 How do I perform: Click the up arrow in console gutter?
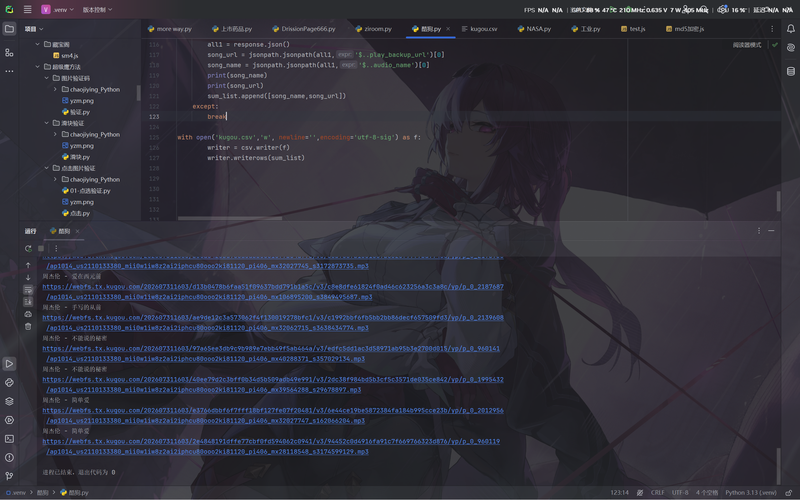tap(28, 265)
